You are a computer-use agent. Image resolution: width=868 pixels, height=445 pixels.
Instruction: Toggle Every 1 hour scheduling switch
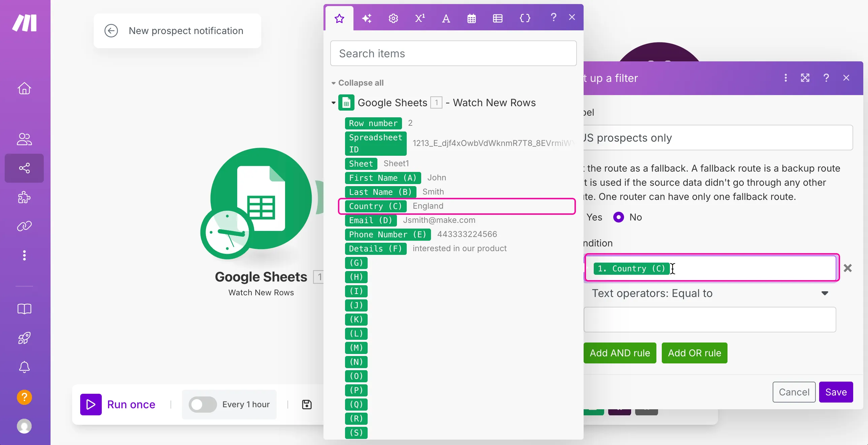(x=203, y=404)
